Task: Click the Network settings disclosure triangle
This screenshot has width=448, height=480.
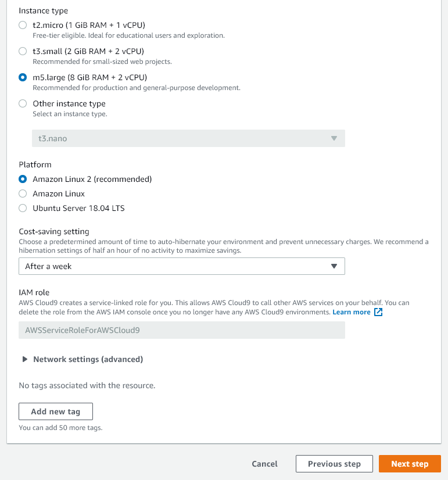Action: [x=25, y=359]
